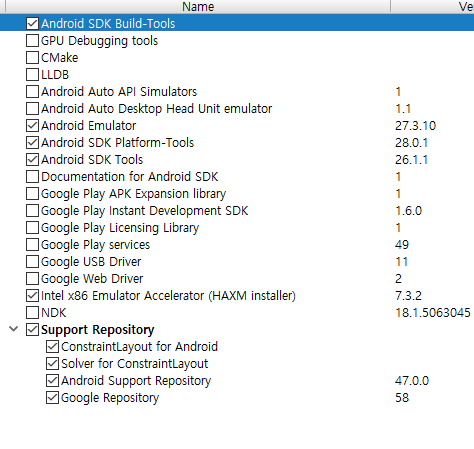Uncheck Android SDK Platform-Tools checkbox
This screenshot has width=474, height=449.
[x=32, y=143]
